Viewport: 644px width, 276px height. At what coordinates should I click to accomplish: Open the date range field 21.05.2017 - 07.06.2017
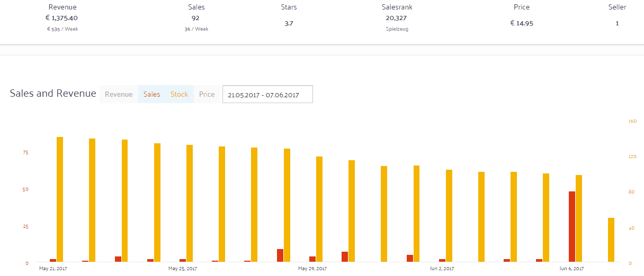267,94
